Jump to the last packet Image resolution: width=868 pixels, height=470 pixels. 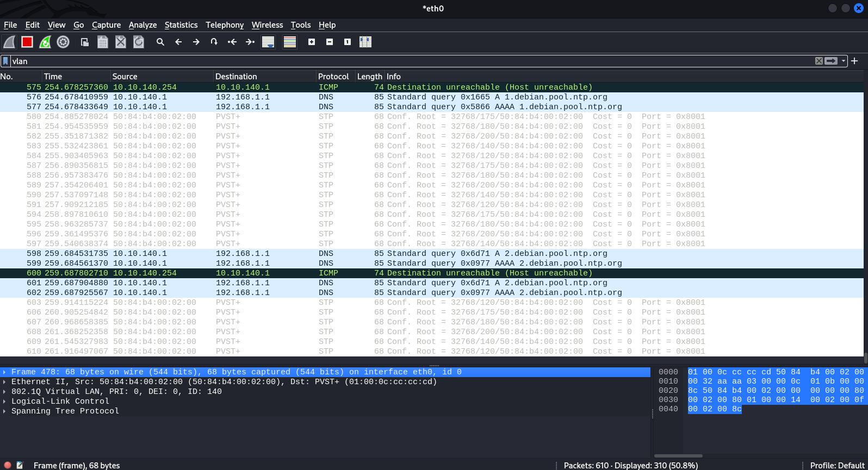tap(250, 42)
